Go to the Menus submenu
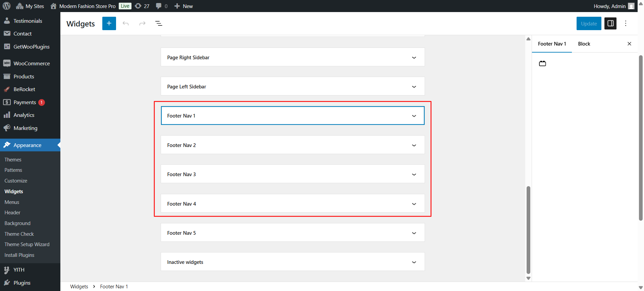 12,202
